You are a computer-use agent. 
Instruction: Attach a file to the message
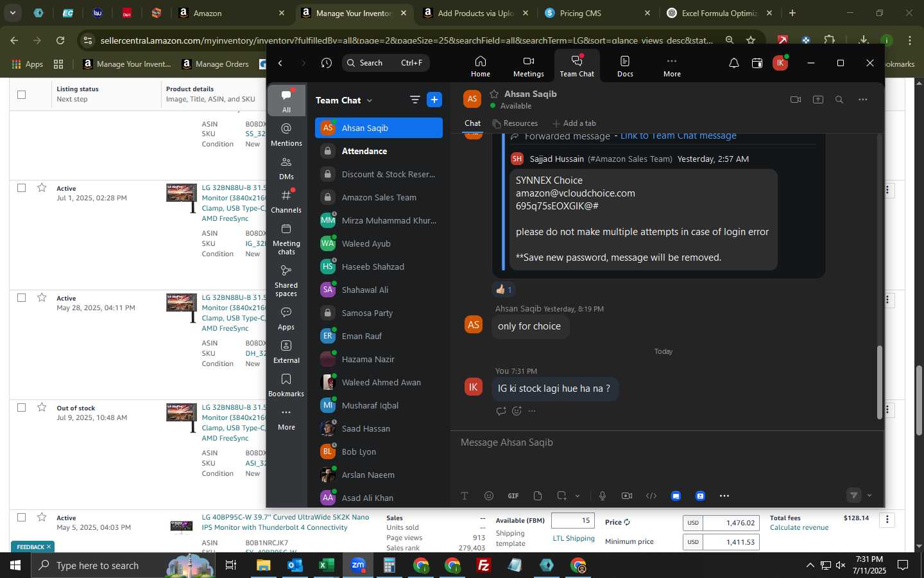[x=538, y=496]
